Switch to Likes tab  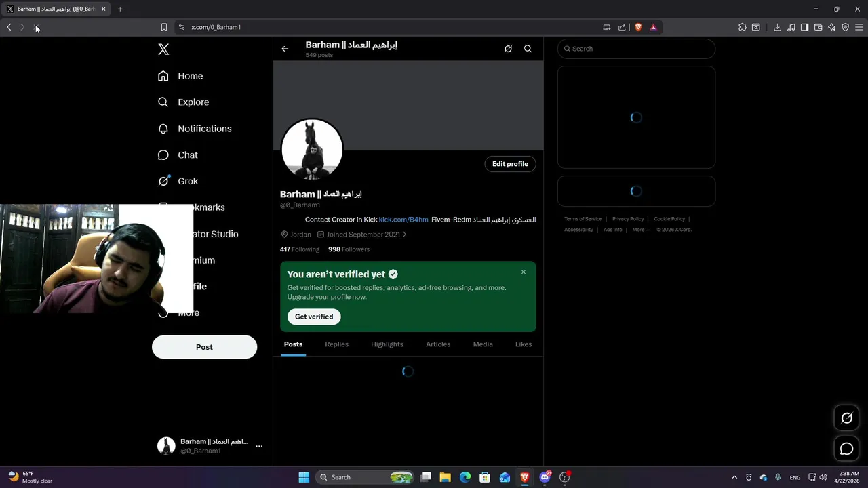click(x=524, y=344)
